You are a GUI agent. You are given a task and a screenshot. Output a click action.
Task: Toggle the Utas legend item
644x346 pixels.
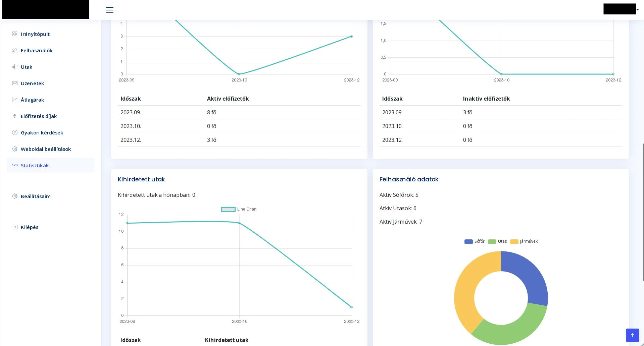[x=497, y=241]
